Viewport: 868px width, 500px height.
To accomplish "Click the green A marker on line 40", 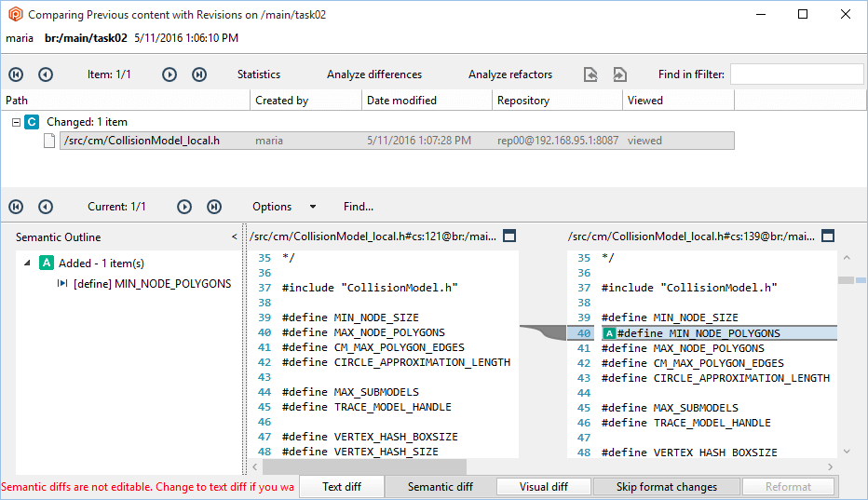I will coord(609,333).
